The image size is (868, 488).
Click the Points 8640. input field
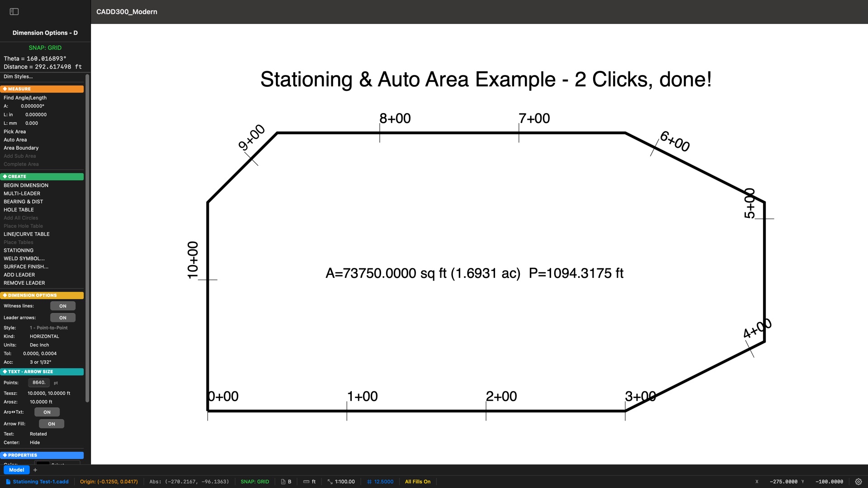39,383
